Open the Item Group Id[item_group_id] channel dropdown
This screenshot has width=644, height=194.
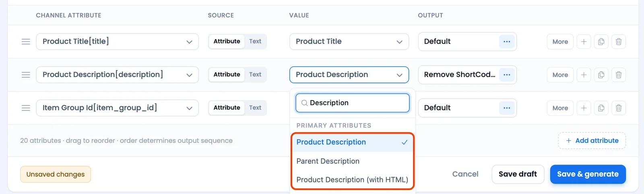click(117, 108)
